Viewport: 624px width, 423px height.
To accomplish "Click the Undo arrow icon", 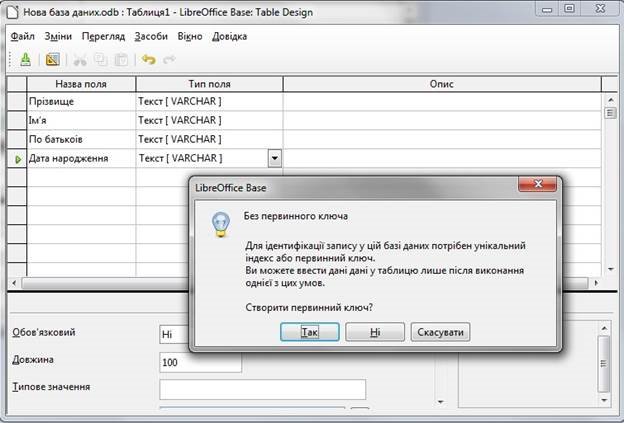I will [148, 60].
